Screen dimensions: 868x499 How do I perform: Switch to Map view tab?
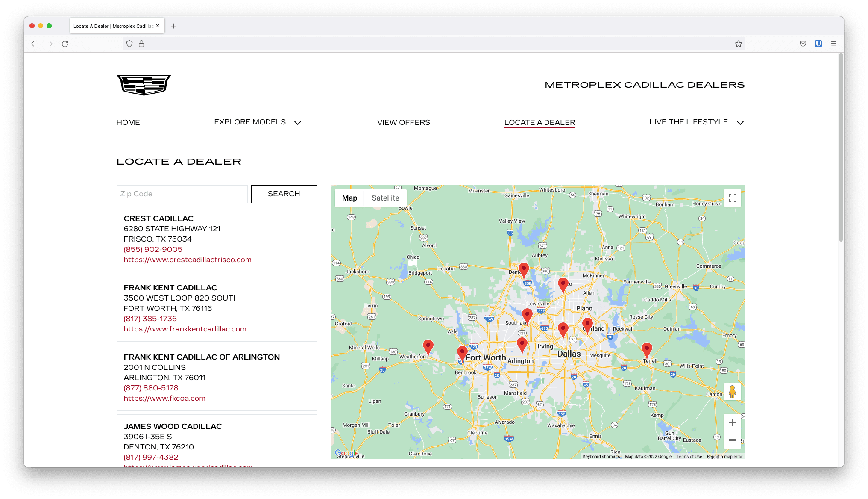pyautogui.click(x=349, y=198)
